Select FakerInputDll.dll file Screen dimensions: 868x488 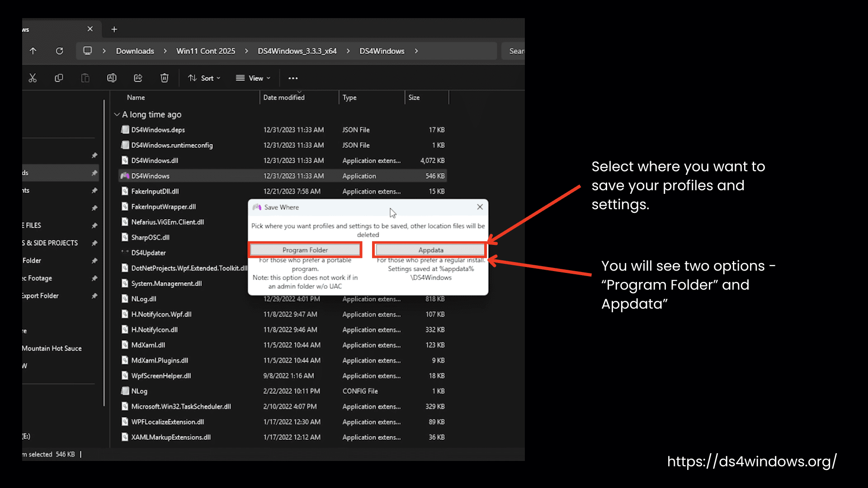[x=155, y=191]
